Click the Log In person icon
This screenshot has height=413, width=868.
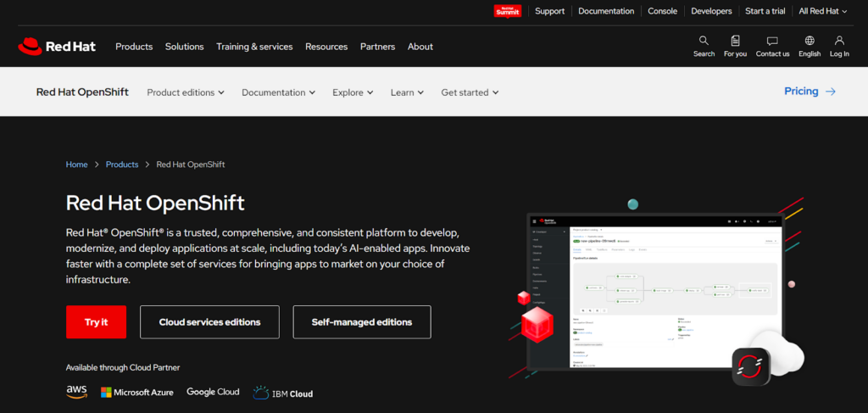[839, 41]
